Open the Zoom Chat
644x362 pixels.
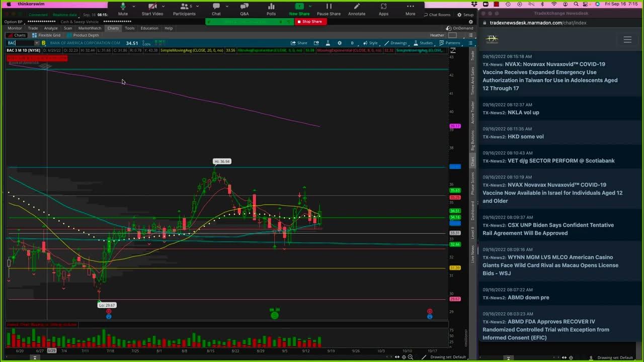click(x=216, y=9)
